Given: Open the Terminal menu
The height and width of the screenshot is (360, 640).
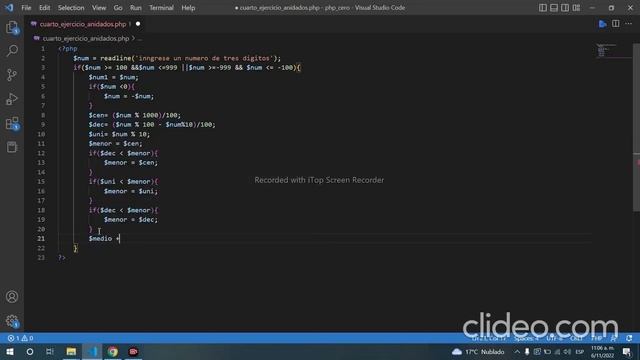Looking at the screenshot, I should pos(161,8).
